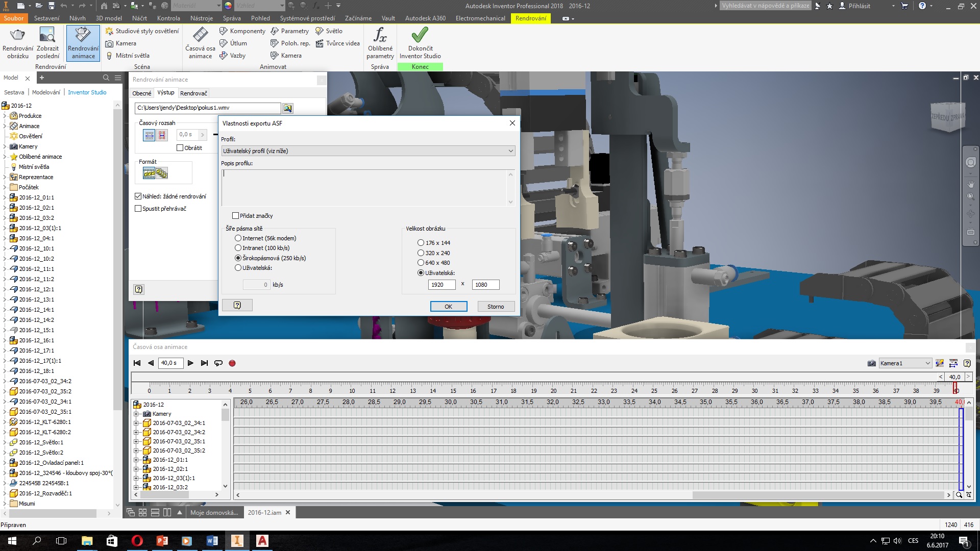The image size is (980, 551).
Task: Open Tvůrce videa tool
Action: pyautogui.click(x=337, y=43)
